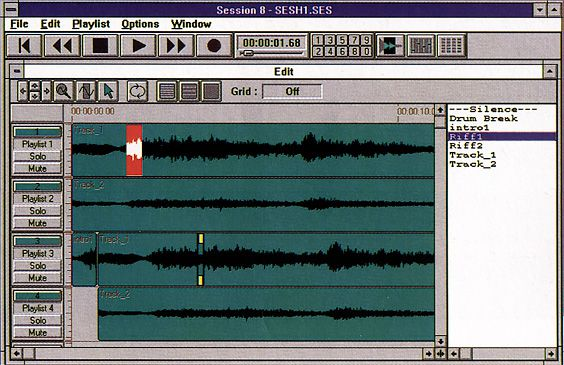The width and height of the screenshot is (564, 365).
Task: Jump to locator number 7
Action: pos(354,40)
